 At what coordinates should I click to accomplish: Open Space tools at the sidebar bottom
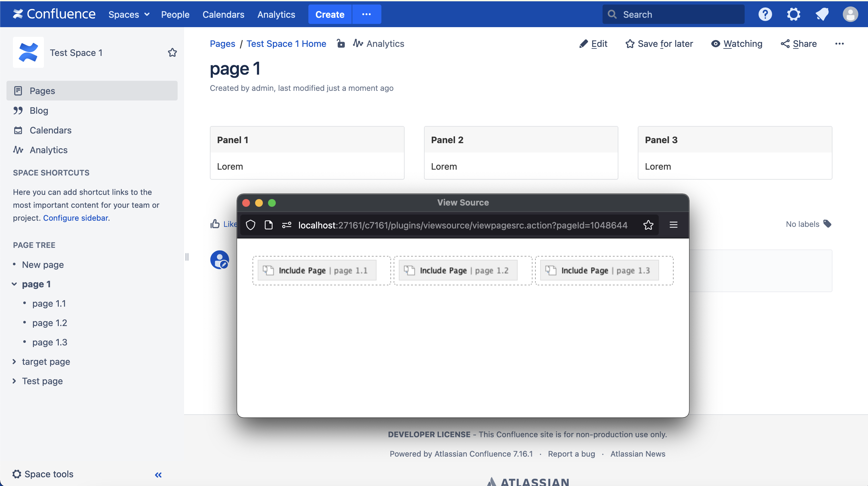pyautogui.click(x=43, y=474)
